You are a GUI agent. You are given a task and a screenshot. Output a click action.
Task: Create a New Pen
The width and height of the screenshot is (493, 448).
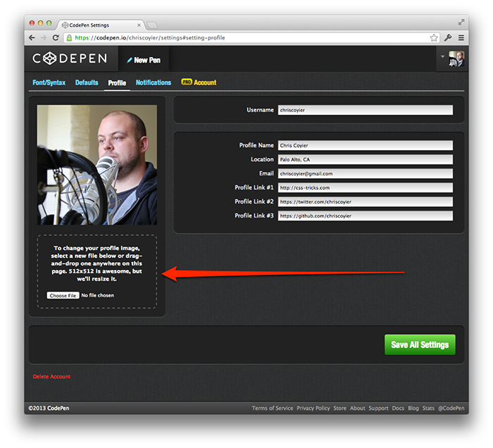(144, 60)
